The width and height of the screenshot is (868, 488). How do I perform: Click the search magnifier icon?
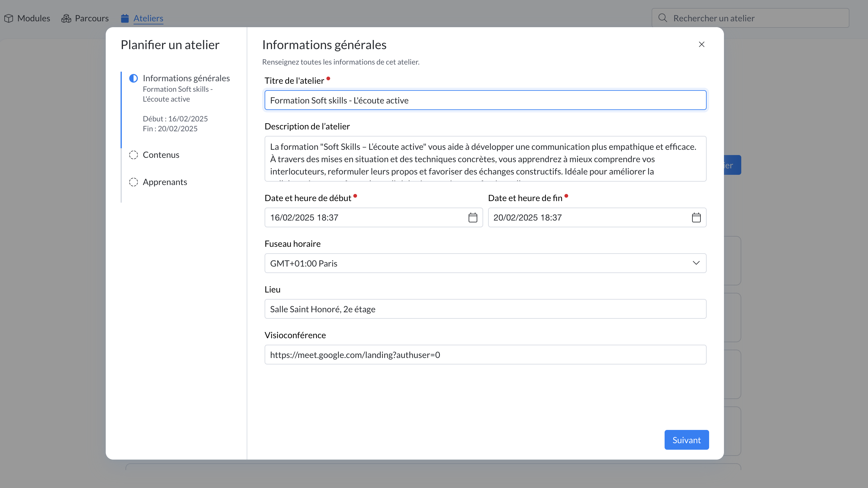click(x=662, y=18)
